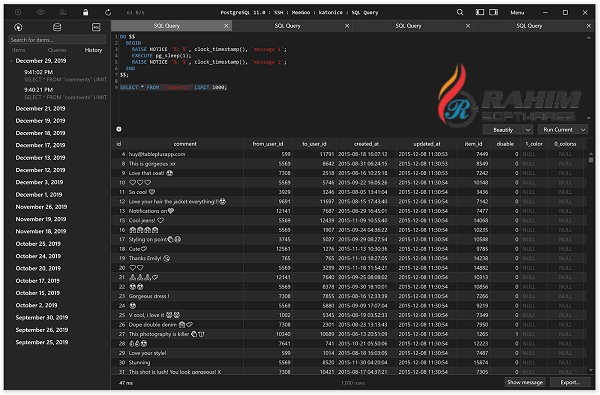
Task: Sort by the to_user_id column header
Action: (315, 144)
